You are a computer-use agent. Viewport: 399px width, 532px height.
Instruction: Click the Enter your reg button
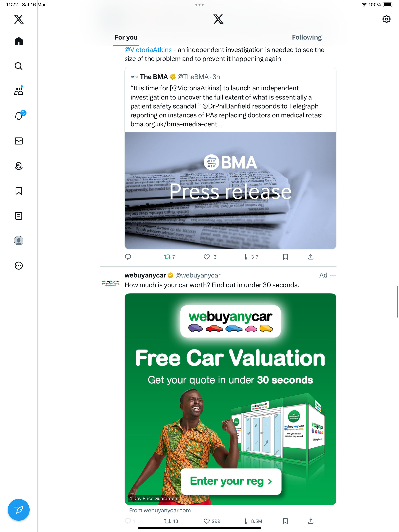pyautogui.click(x=231, y=482)
